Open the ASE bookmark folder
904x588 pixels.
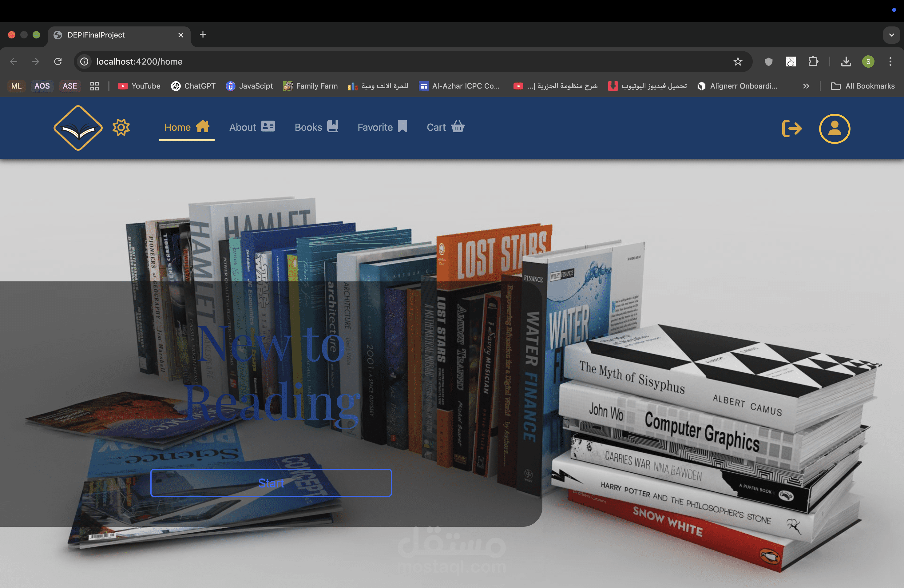coord(70,86)
